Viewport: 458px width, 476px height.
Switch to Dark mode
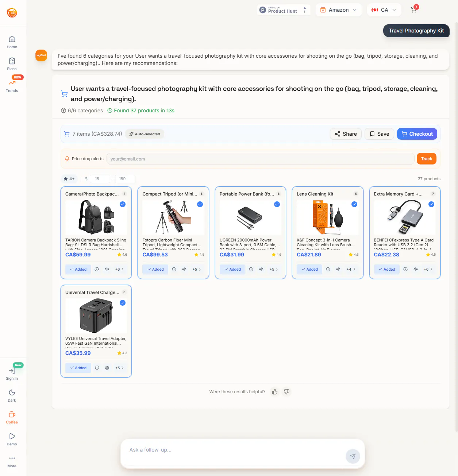[x=12, y=395]
